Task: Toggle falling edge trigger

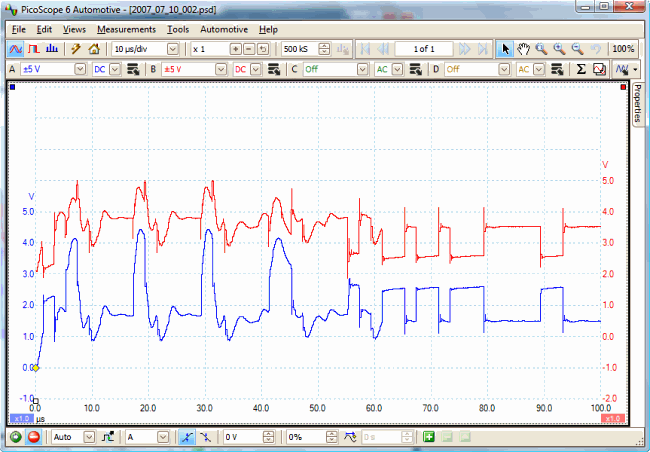Action: pyautogui.click(x=205, y=437)
